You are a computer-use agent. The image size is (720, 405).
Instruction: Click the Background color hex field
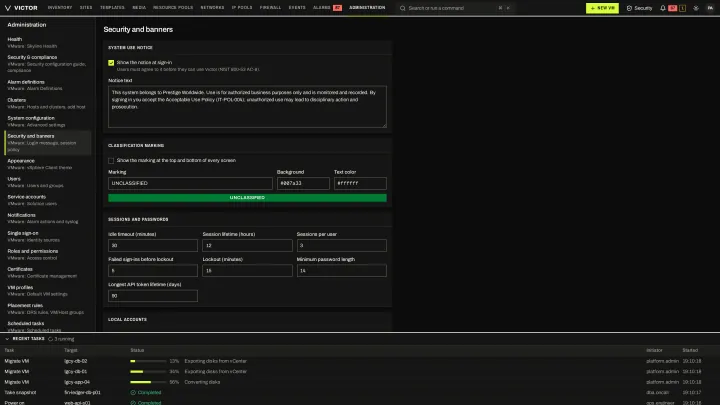pos(303,183)
